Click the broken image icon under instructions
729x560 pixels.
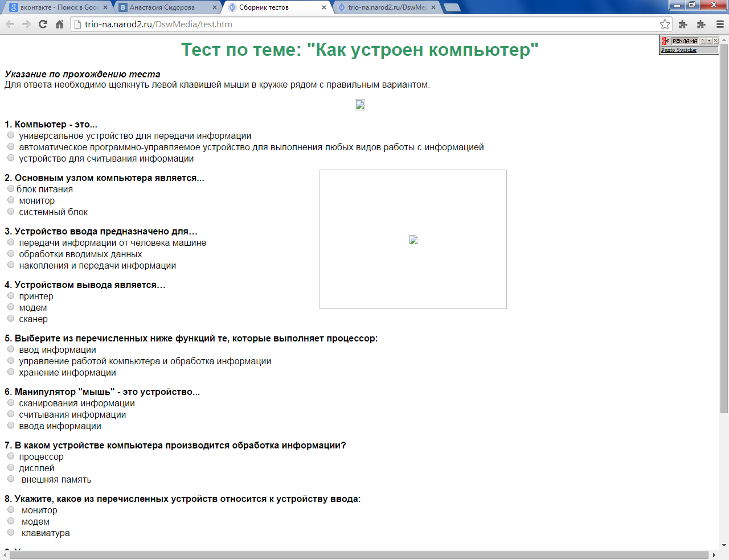click(x=360, y=105)
